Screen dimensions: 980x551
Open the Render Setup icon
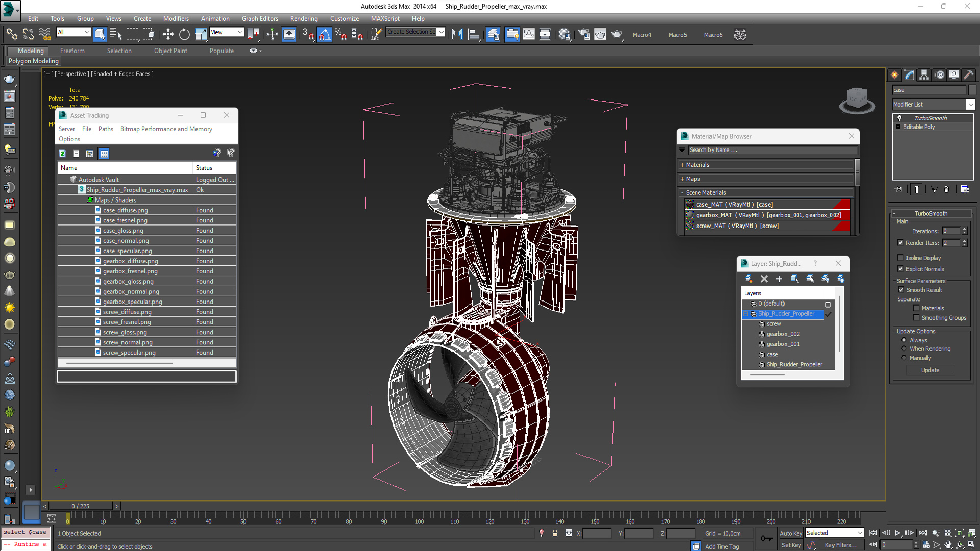click(x=584, y=34)
